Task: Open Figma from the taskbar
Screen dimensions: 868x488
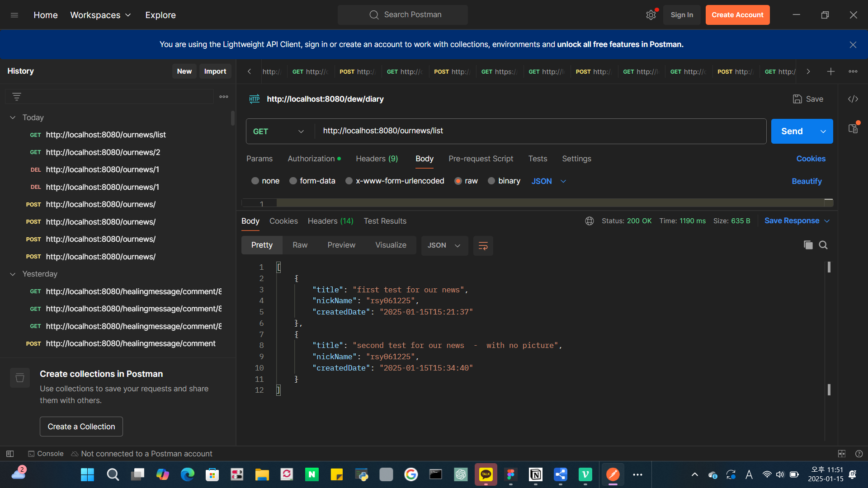Action: click(x=511, y=474)
